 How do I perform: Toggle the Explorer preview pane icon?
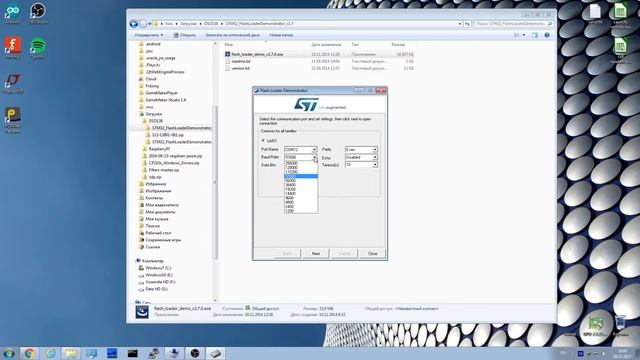pyautogui.click(x=535, y=35)
